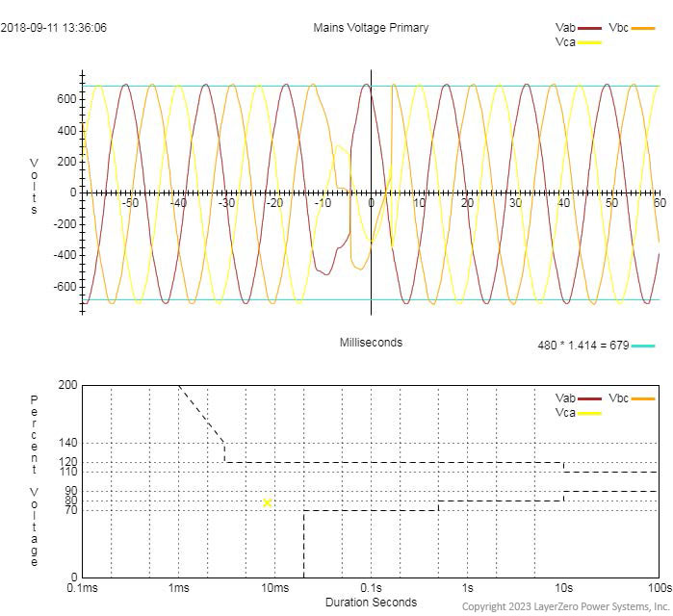Image resolution: width=673 pixels, height=616 pixels.
Task: Click the yellow Vca legend swatch in top chart
Action: (x=589, y=42)
